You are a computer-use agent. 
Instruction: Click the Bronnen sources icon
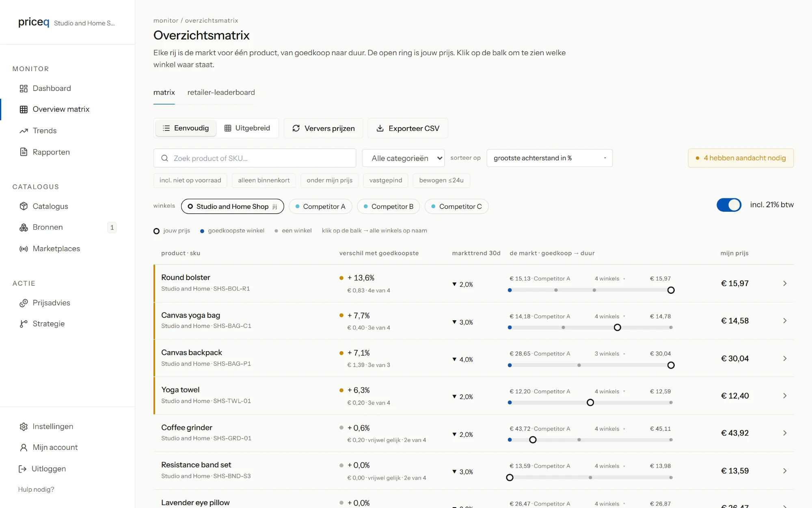coord(24,227)
